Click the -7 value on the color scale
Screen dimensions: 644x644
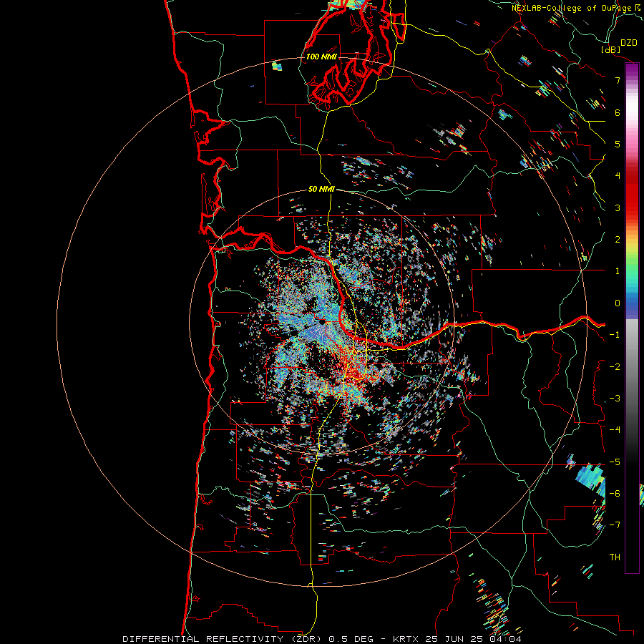click(615, 525)
